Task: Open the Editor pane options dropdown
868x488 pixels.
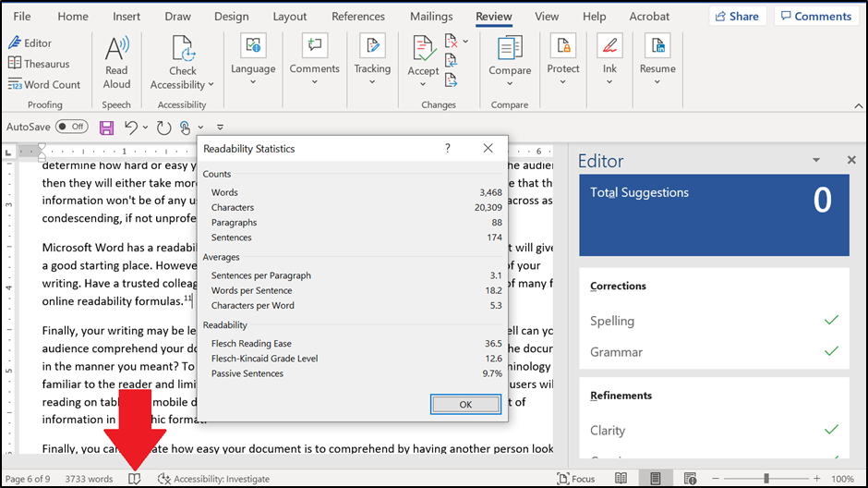Action: click(816, 160)
